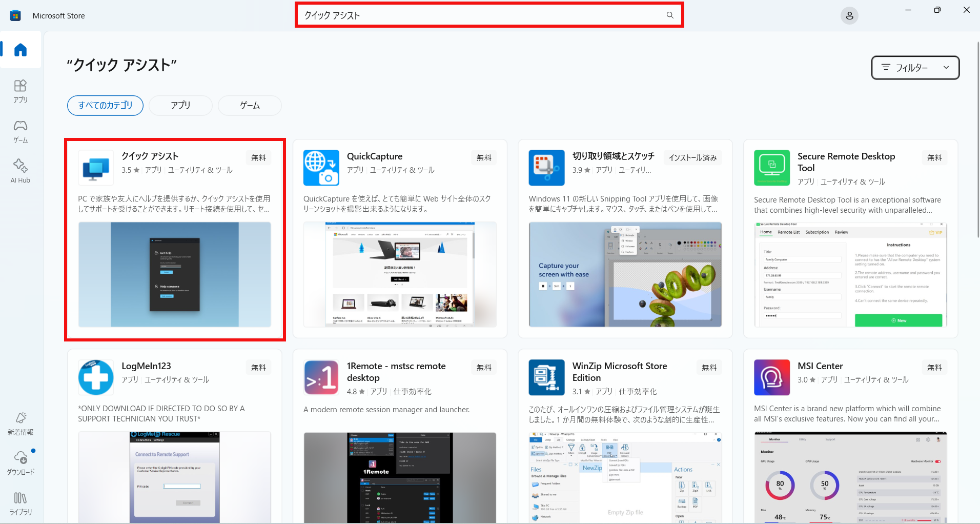Screen dimensions: 980x524
Task: Select the アプリ category tab
Action: tap(180, 106)
